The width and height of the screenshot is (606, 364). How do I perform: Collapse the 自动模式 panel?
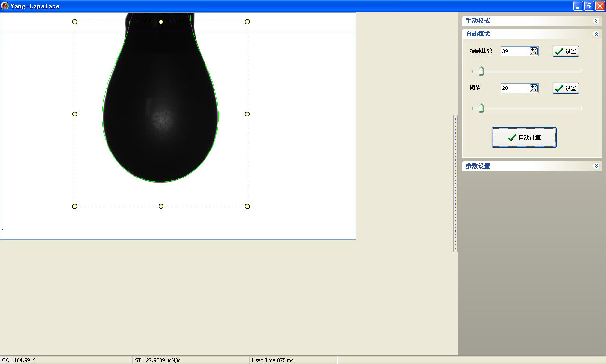(x=596, y=34)
